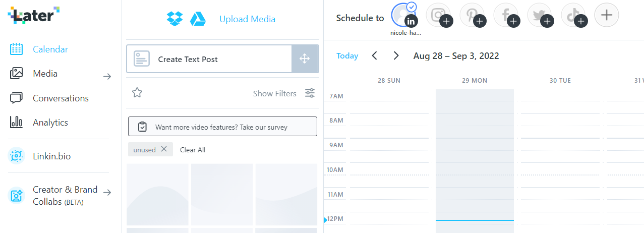Click the 28 SUN column header
644x233 pixels.
point(389,81)
